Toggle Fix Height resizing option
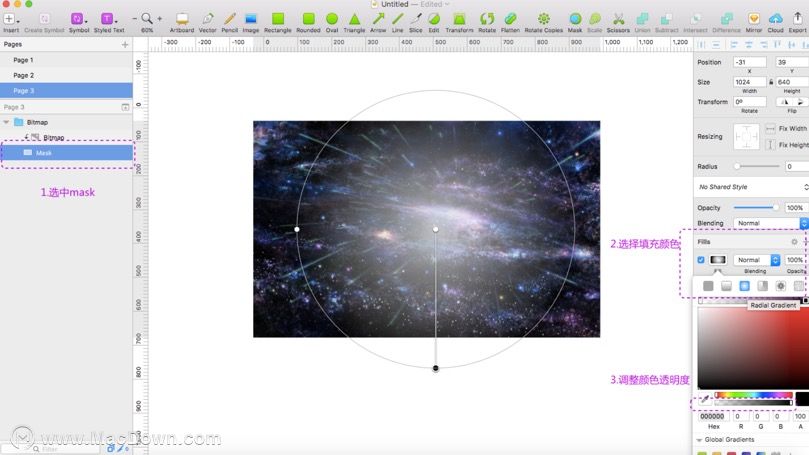 (x=770, y=145)
